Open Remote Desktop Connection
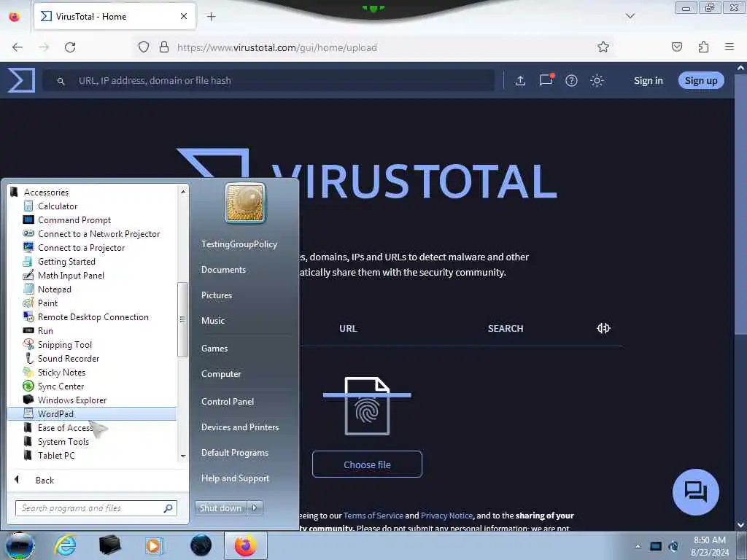Viewport: 747px width, 560px height. [x=92, y=316]
